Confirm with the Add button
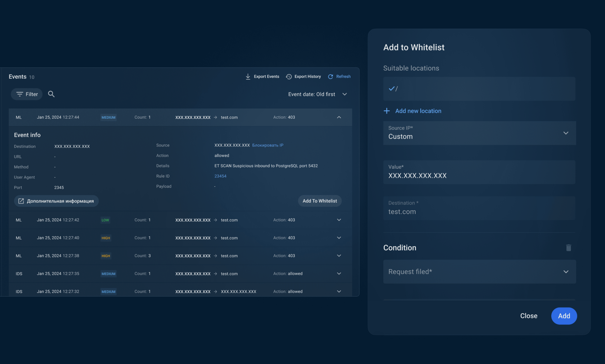 [564, 316]
